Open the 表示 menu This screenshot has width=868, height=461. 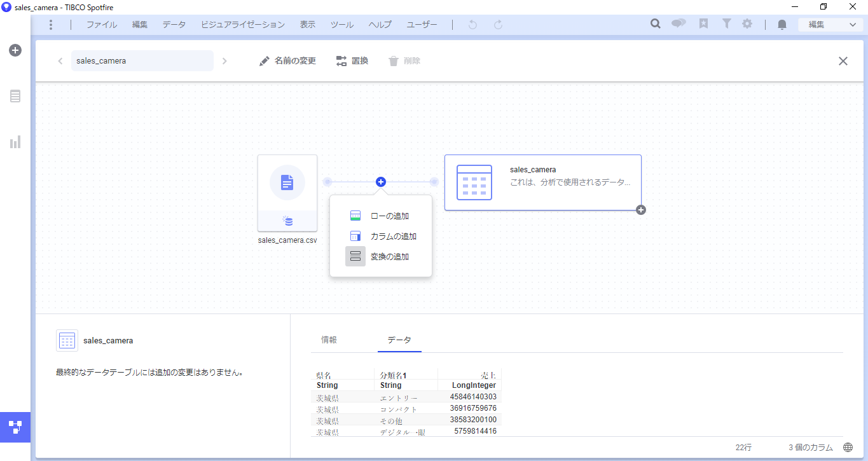pyautogui.click(x=308, y=25)
